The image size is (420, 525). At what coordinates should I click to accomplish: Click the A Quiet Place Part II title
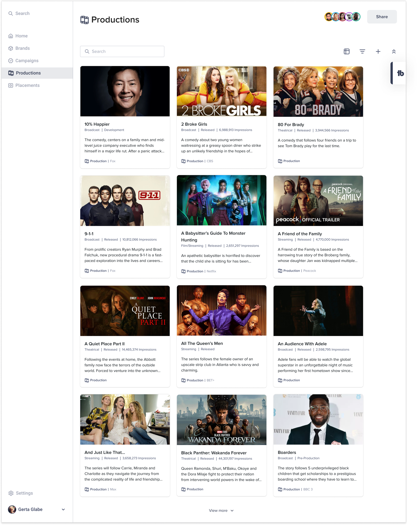point(104,344)
